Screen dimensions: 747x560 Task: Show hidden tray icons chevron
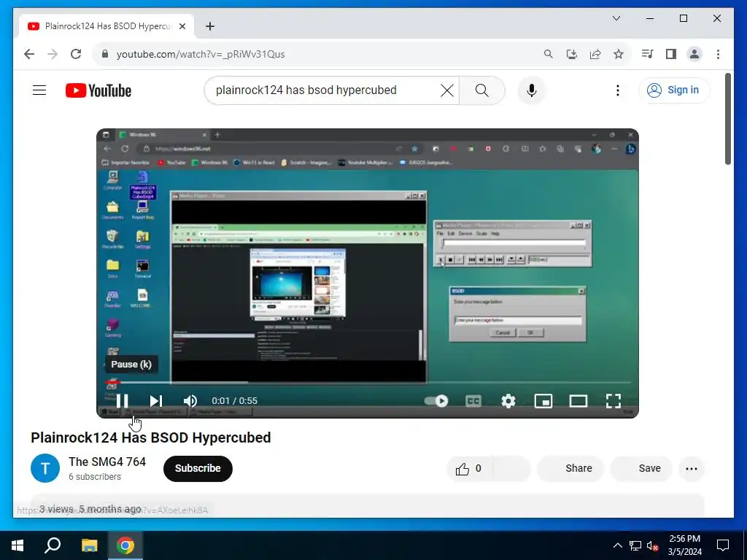pyautogui.click(x=617, y=545)
